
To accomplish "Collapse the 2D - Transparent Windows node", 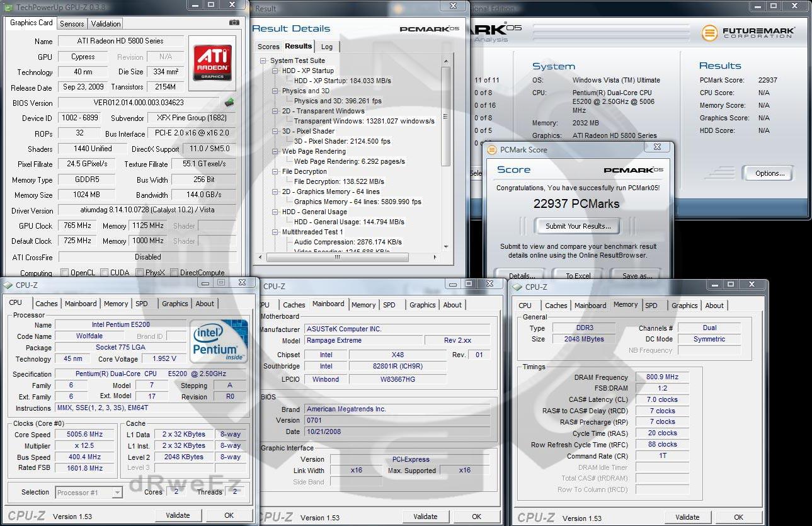I will (275, 111).
